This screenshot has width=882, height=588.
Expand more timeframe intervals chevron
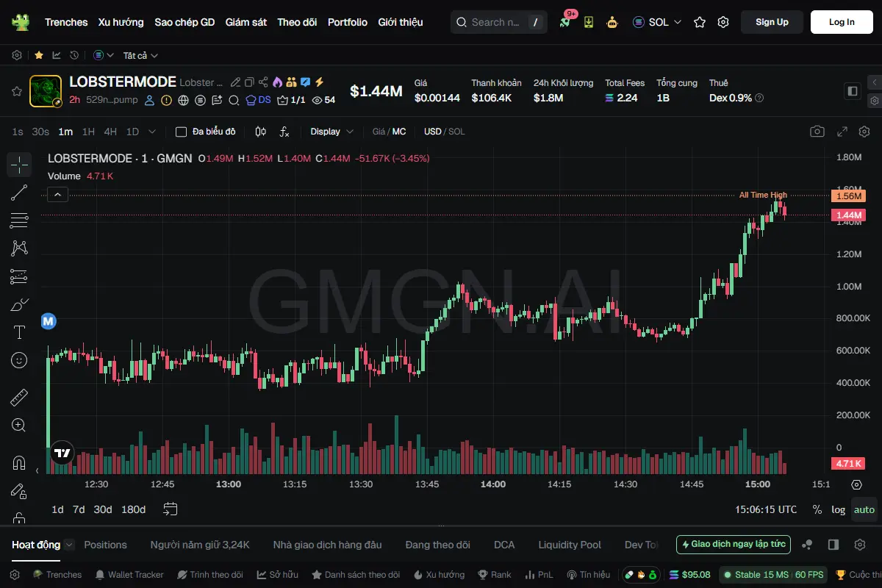[152, 132]
